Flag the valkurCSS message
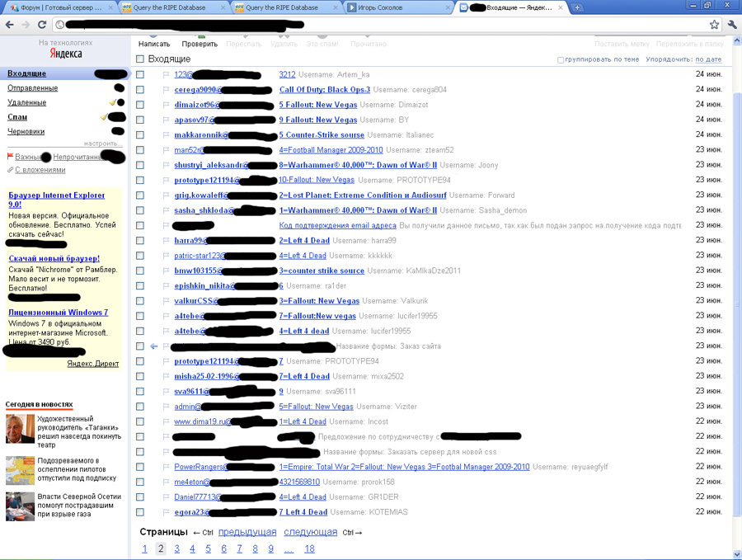This screenshot has width=742, height=560. [166, 300]
